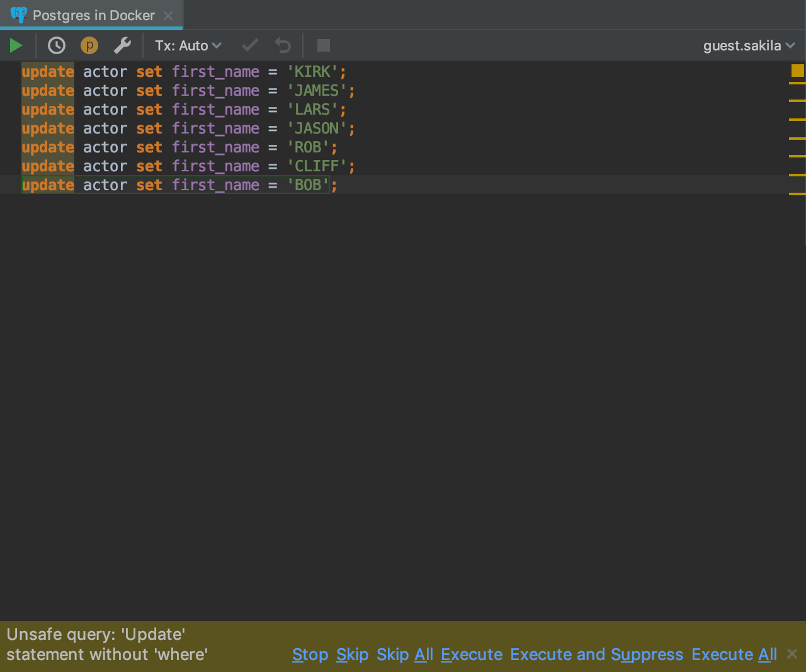This screenshot has width=806, height=672.
Task: Open query history via the clock icon
Action: point(57,45)
